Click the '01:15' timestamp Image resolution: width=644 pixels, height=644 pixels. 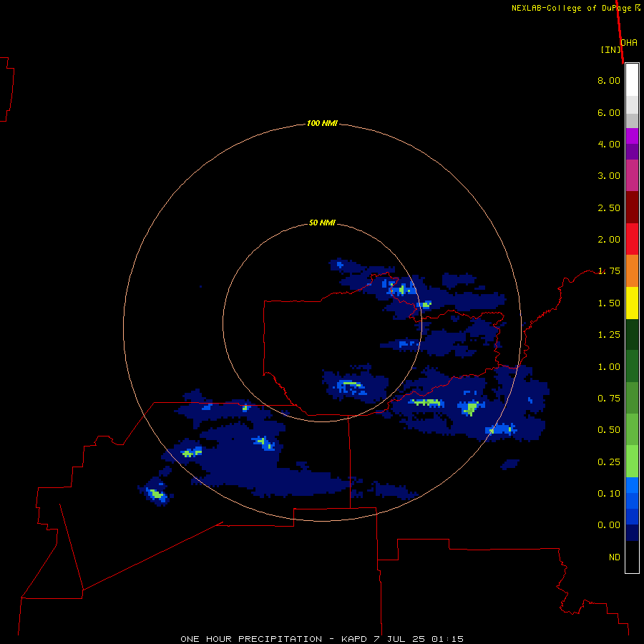[448, 639]
